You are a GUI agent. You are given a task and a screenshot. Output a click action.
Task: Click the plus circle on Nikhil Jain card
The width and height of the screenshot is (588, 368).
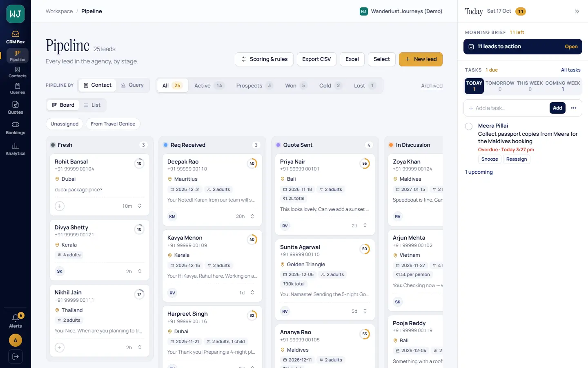click(60, 348)
